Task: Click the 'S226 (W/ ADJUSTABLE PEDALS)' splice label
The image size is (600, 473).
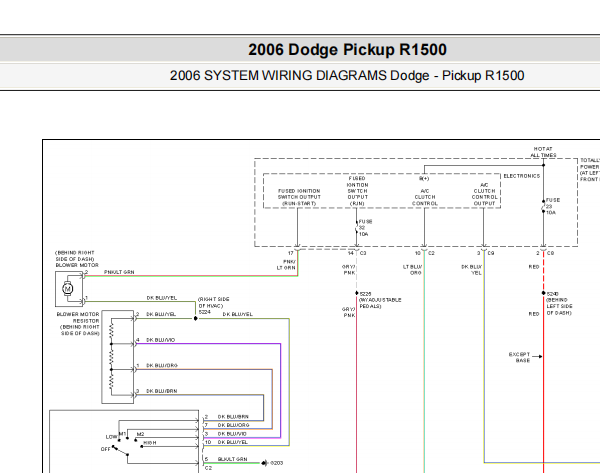Action: (x=380, y=300)
